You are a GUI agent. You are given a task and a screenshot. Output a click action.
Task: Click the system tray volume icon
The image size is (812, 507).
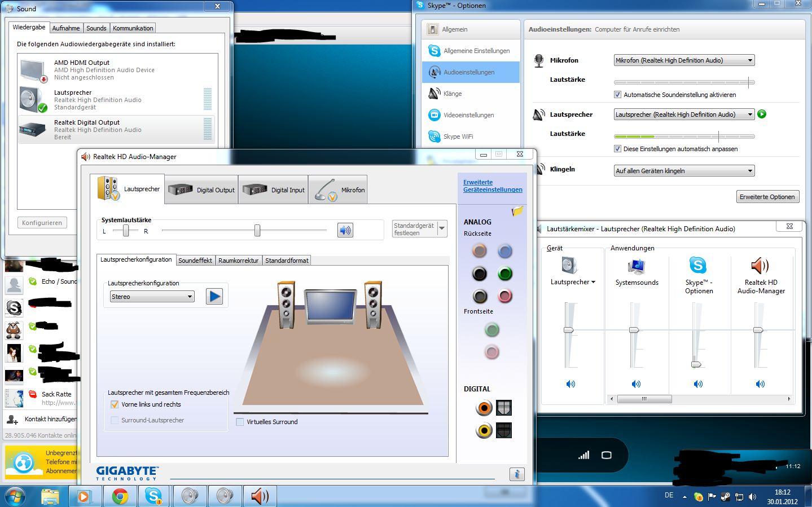click(752, 497)
